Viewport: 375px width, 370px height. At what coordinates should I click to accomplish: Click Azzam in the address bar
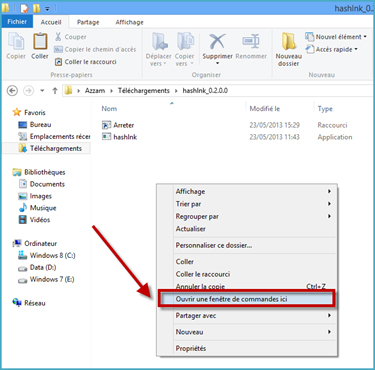click(95, 90)
